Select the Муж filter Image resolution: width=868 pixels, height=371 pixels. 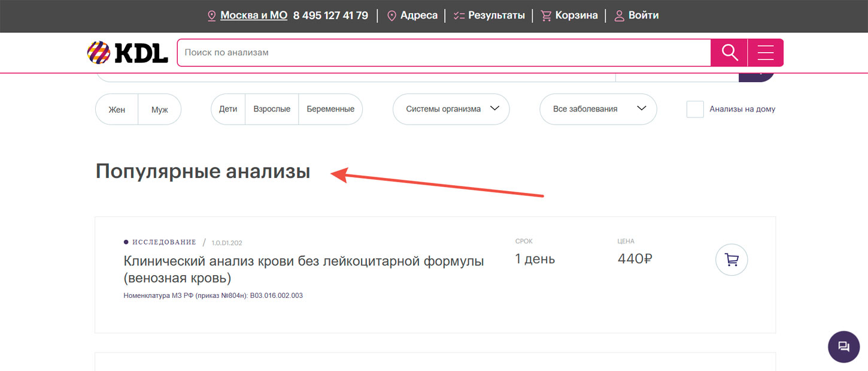pos(160,109)
